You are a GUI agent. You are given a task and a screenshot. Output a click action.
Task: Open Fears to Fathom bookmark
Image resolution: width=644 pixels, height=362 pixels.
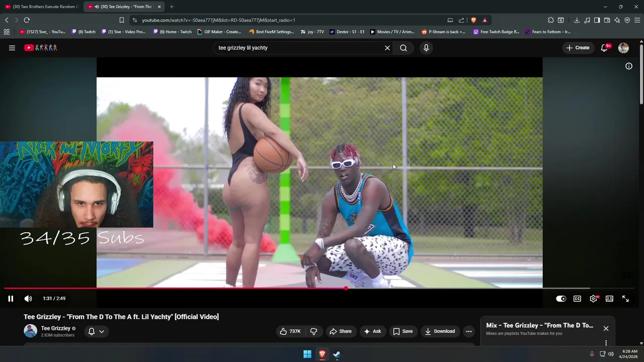[547, 32]
